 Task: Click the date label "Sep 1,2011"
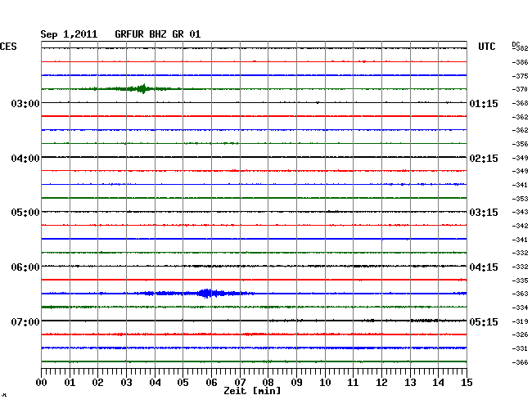click(x=69, y=34)
